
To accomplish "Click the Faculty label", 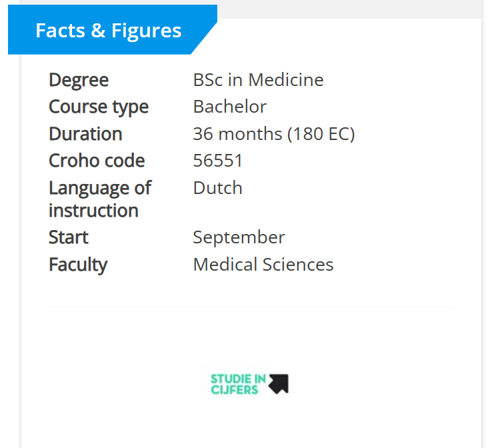I will tap(78, 265).
